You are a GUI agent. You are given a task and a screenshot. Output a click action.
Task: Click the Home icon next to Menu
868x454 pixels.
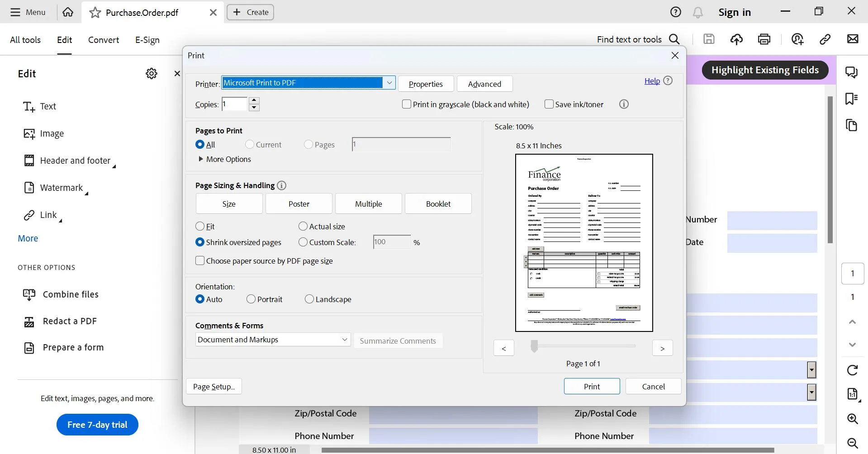(x=67, y=12)
